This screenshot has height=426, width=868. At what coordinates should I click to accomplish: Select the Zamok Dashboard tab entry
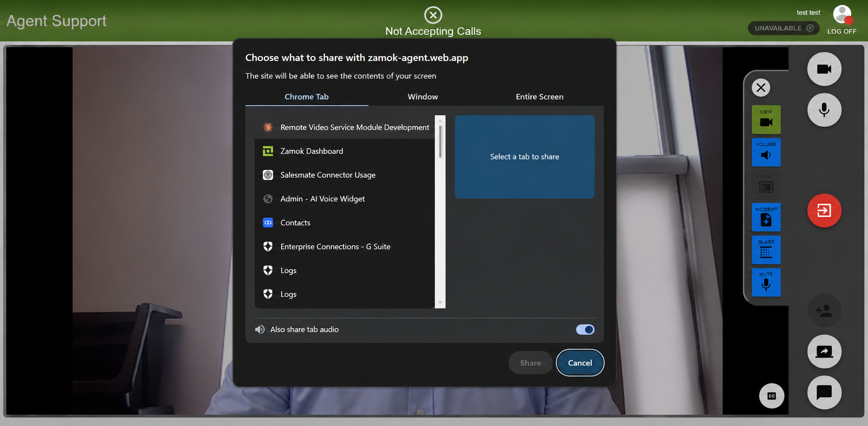(345, 151)
